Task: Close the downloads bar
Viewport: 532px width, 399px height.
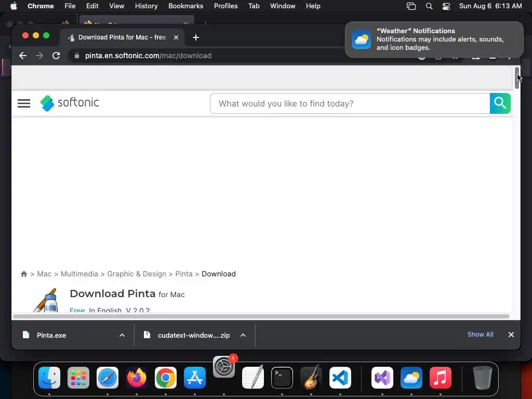Action: (x=511, y=335)
